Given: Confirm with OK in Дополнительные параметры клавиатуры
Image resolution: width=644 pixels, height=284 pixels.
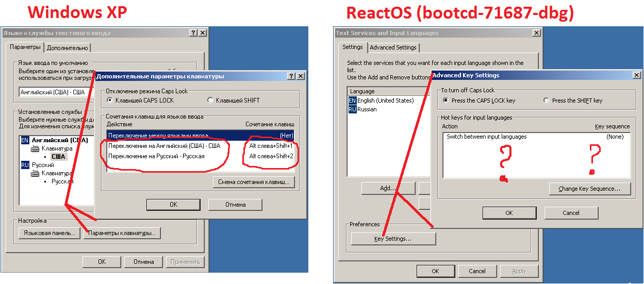Looking at the screenshot, I should pos(173,205).
